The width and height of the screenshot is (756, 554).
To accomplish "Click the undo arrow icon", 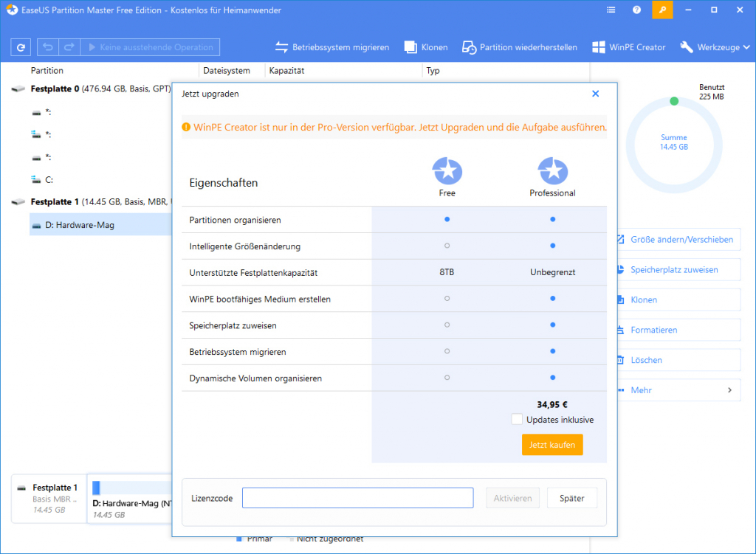I will [x=48, y=46].
